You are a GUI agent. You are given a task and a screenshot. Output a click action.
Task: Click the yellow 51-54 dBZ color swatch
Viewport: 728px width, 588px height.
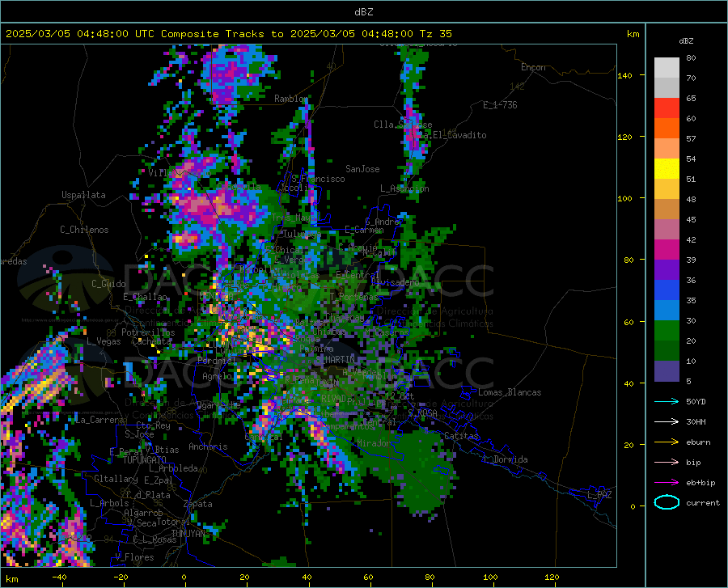pos(667,169)
